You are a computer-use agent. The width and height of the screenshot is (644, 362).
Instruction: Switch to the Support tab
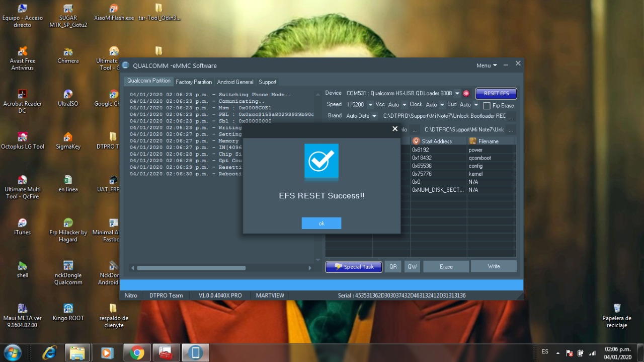click(x=267, y=82)
